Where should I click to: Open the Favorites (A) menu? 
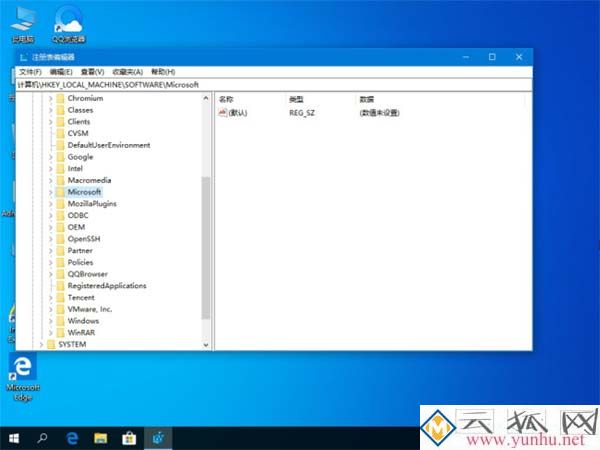click(127, 72)
